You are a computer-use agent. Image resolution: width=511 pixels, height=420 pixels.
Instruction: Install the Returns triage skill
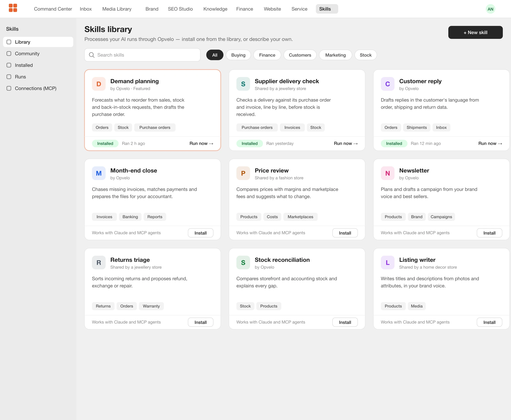coord(200,322)
